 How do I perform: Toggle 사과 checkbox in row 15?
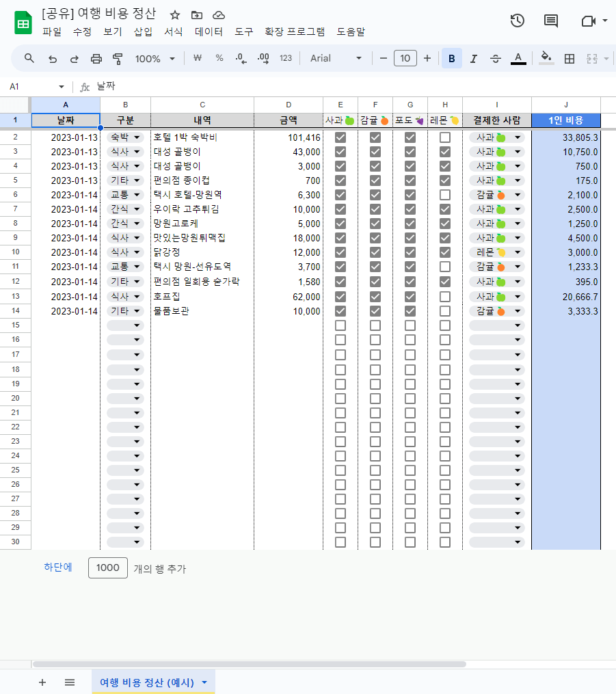[x=340, y=325]
